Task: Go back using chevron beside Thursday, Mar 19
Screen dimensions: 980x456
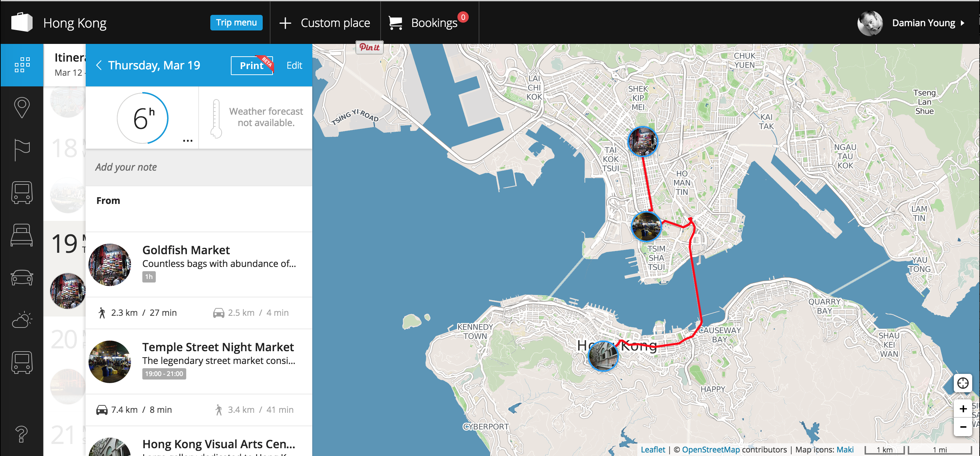Action: click(x=99, y=65)
